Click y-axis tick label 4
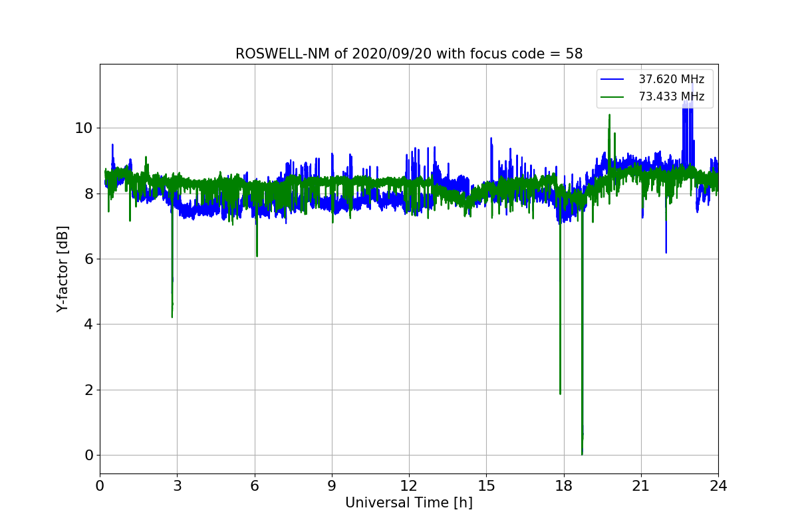 [88, 325]
